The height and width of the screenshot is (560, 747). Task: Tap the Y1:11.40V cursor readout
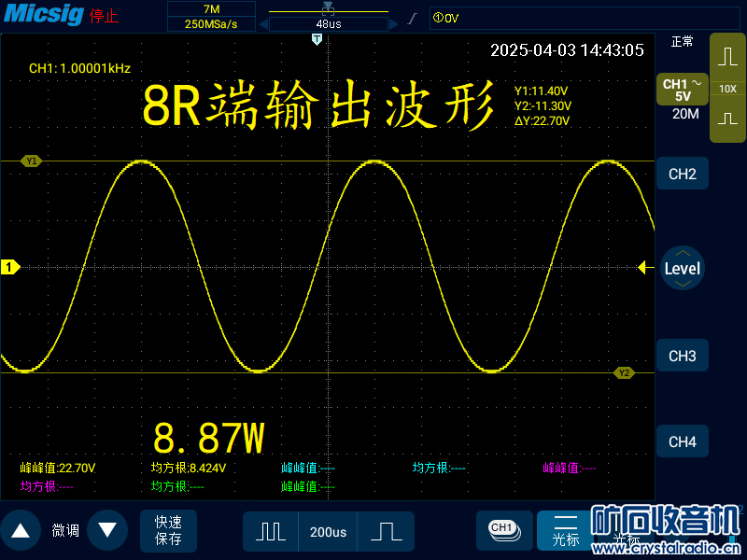pyautogui.click(x=541, y=91)
